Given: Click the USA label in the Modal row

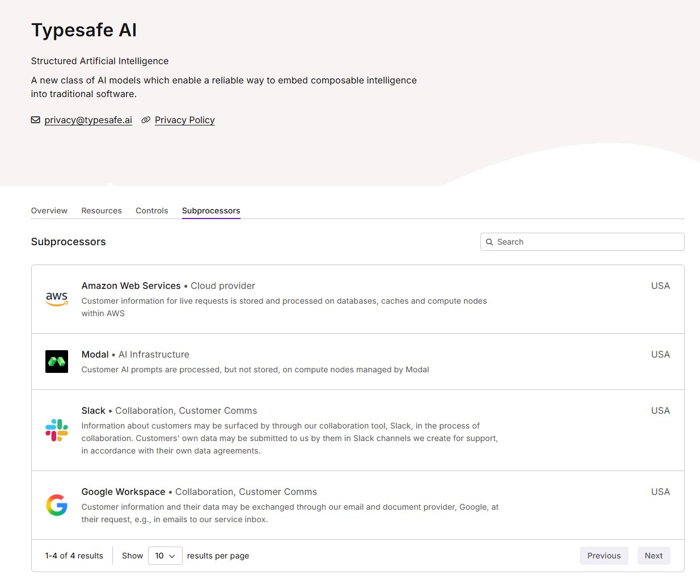Looking at the screenshot, I should coord(661,354).
